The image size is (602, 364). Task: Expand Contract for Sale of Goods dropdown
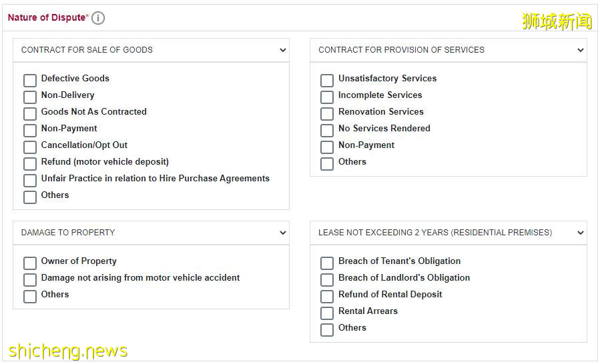point(283,50)
